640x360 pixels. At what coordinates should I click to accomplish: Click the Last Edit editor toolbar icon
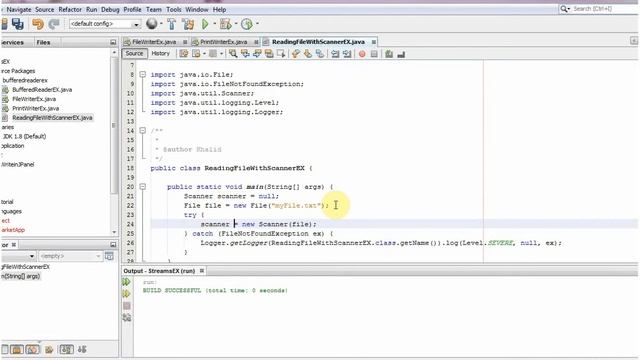184,53
